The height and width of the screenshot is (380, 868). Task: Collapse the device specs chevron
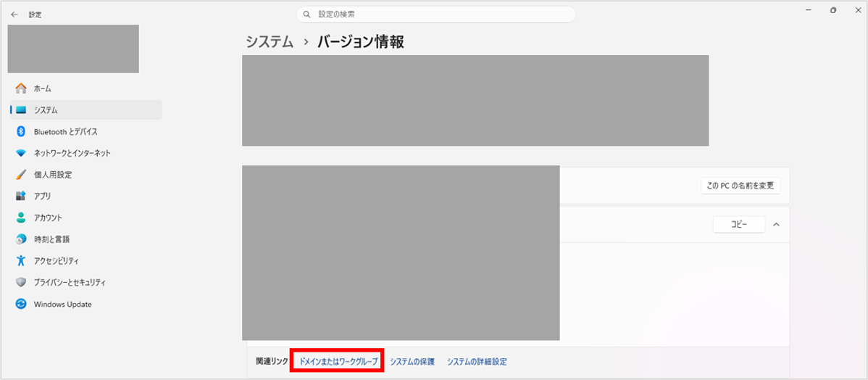(x=776, y=224)
